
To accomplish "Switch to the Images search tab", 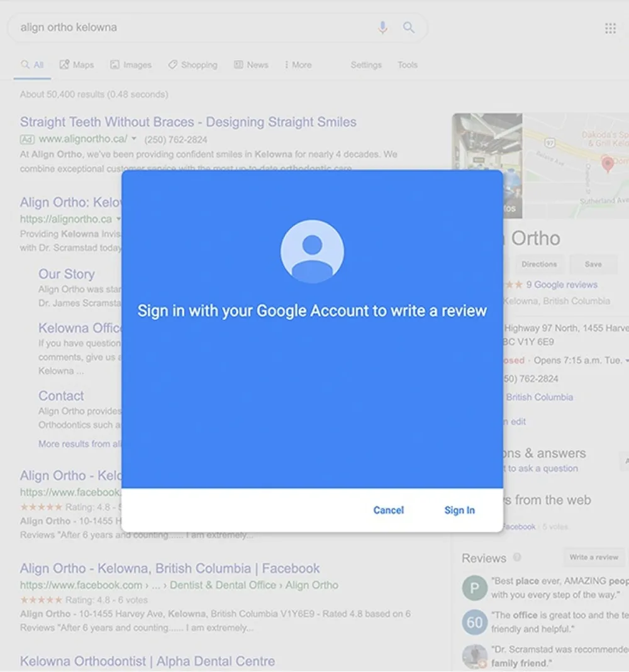I will tap(131, 65).
